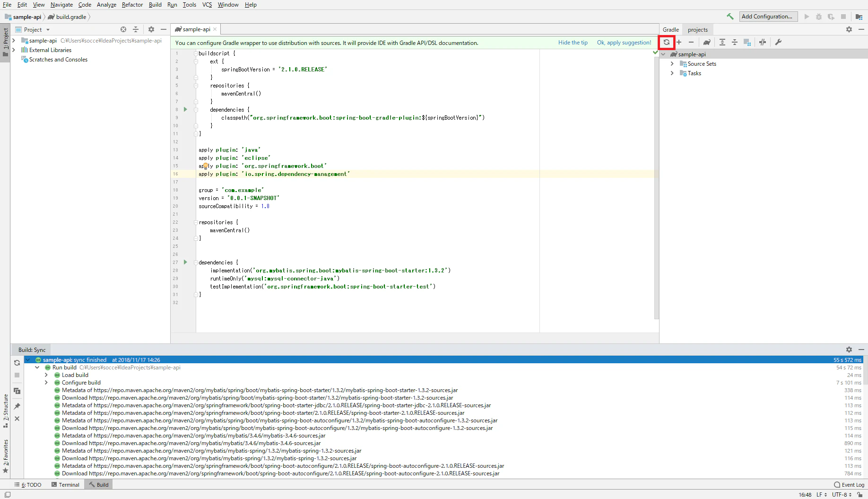Expand all nodes in Gradle tree
The width and height of the screenshot is (868, 499).
tap(722, 42)
